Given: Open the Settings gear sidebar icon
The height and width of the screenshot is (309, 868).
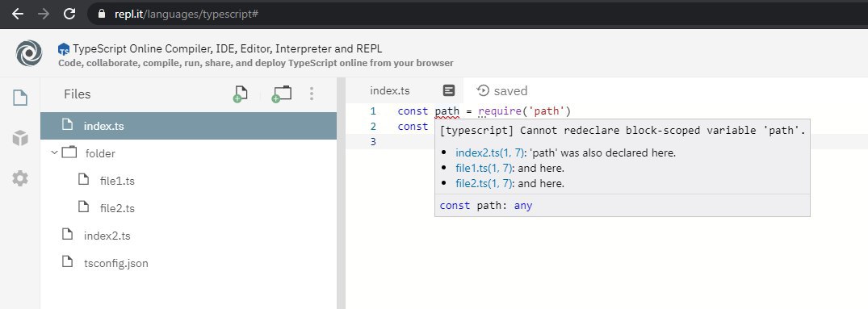Looking at the screenshot, I should [x=20, y=178].
